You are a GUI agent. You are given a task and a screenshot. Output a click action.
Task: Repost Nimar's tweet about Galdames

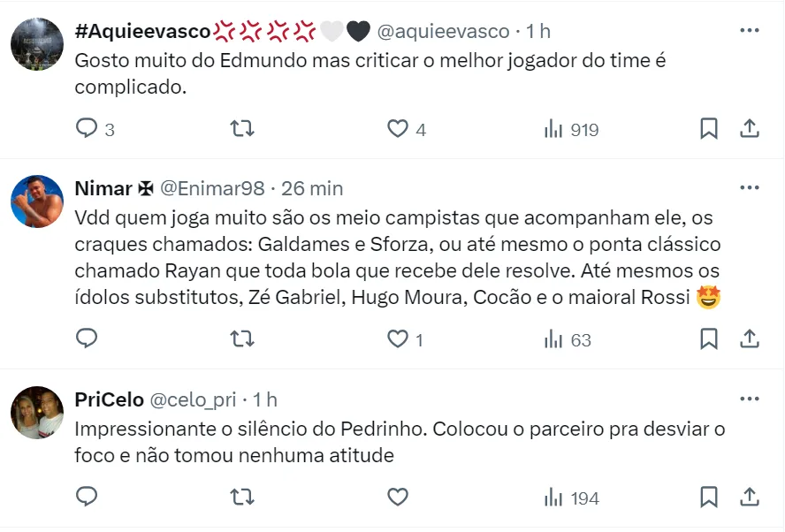point(242,338)
